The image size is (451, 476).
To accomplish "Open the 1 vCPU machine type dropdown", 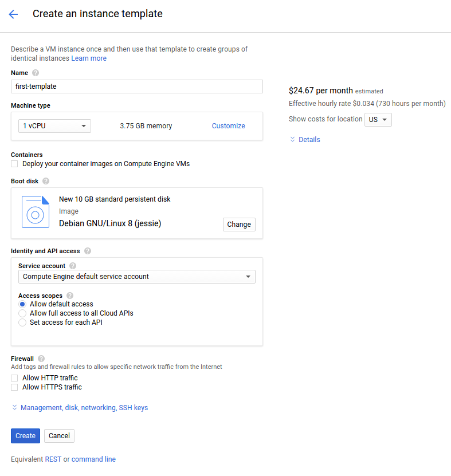I will click(54, 125).
